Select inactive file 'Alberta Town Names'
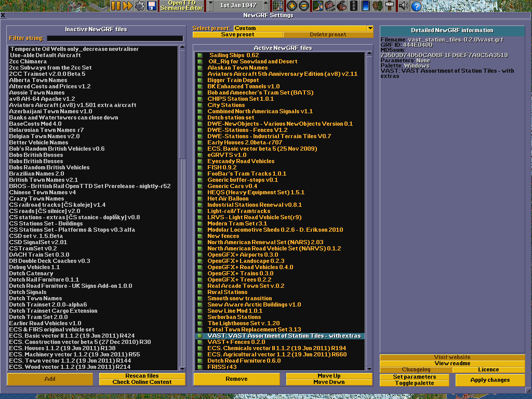This screenshot has width=532, height=399. (x=93, y=80)
